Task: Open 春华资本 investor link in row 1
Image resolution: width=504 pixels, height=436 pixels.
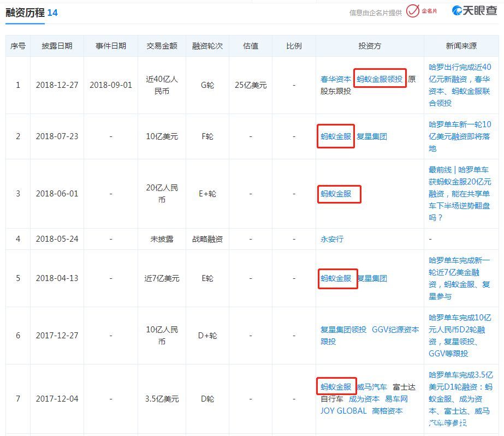Action: (336, 79)
